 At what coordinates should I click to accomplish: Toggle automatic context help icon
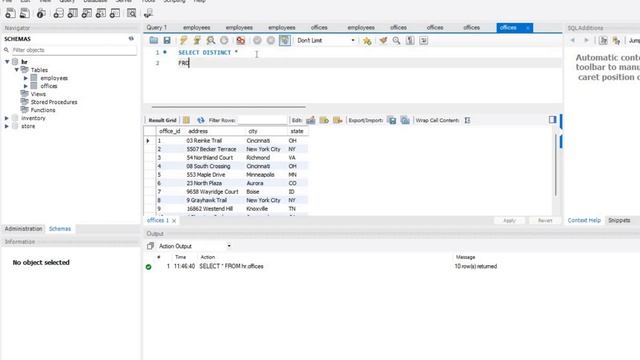(x=603, y=40)
